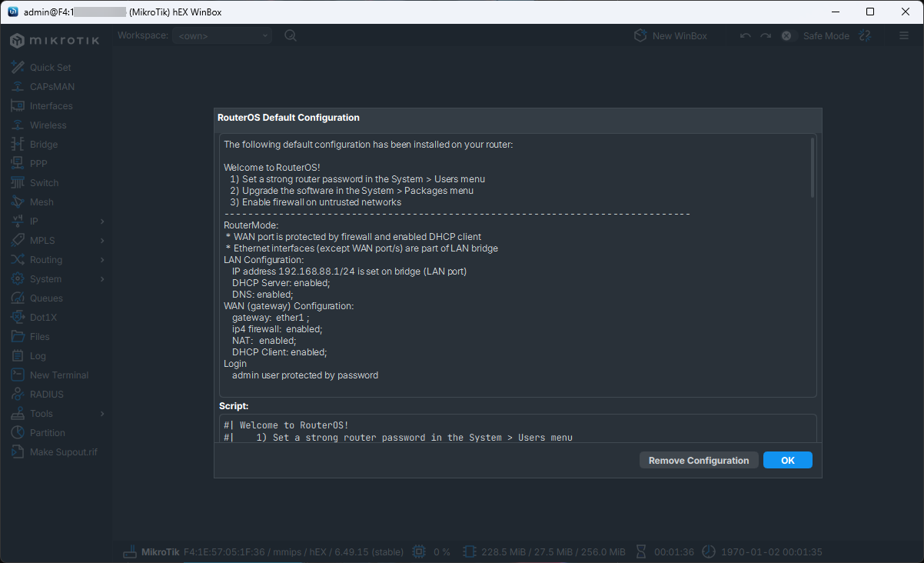
Task: Open the Wireless menu item
Action: [48, 125]
